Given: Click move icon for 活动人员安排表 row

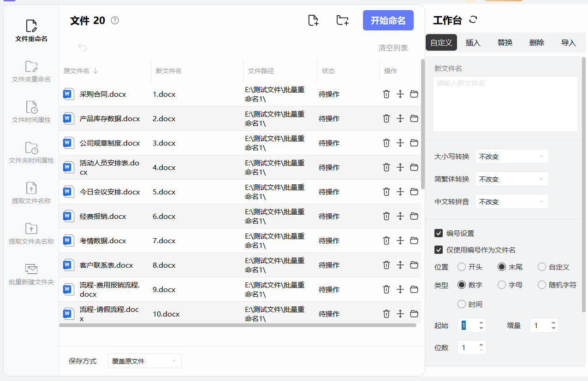Looking at the screenshot, I should [x=400, y=167].
